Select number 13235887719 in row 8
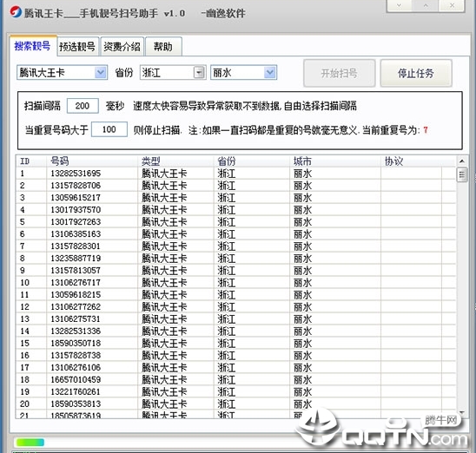 point(76,259)
